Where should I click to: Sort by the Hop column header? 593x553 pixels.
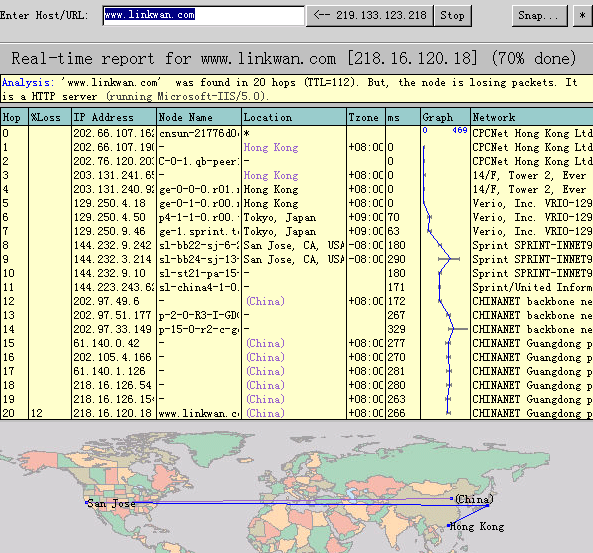pos(14,117)
